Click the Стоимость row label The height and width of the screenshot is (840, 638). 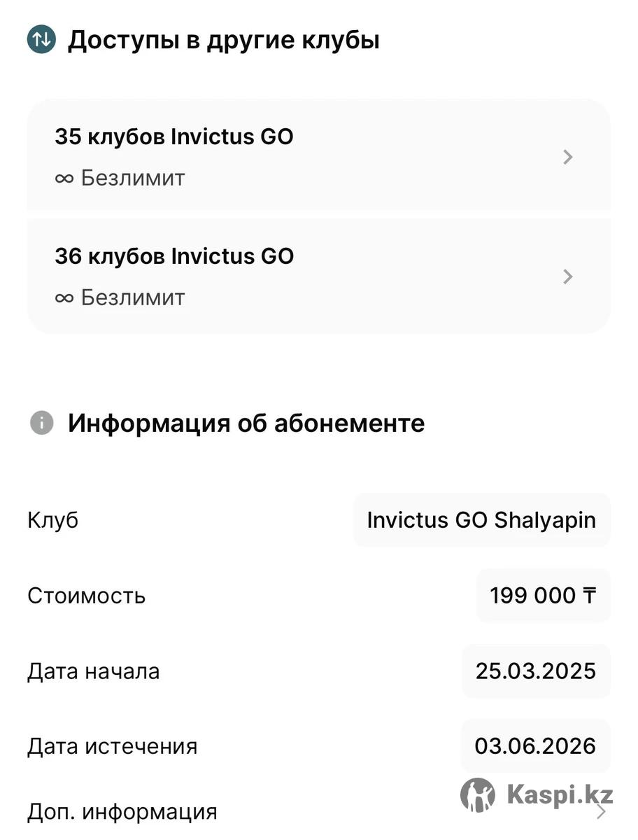[87, 596]
